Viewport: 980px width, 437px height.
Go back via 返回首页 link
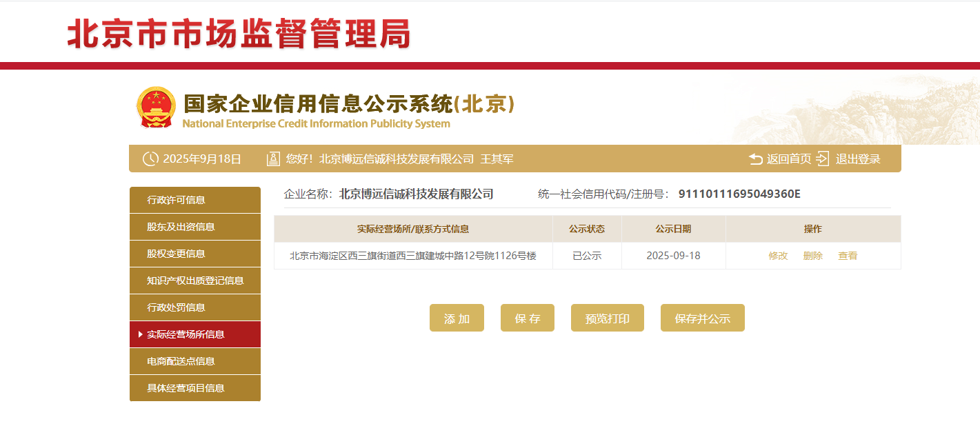click(x=789, y=159)
